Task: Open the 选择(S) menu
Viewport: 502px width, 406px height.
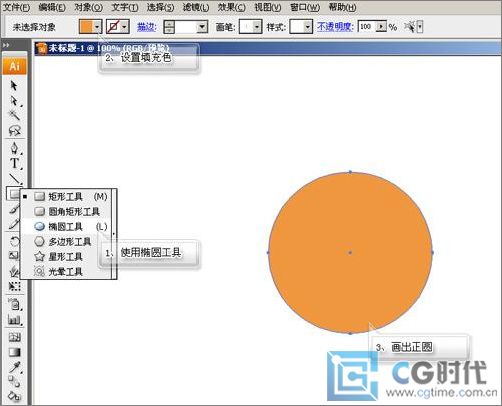Action: [160, 7]
